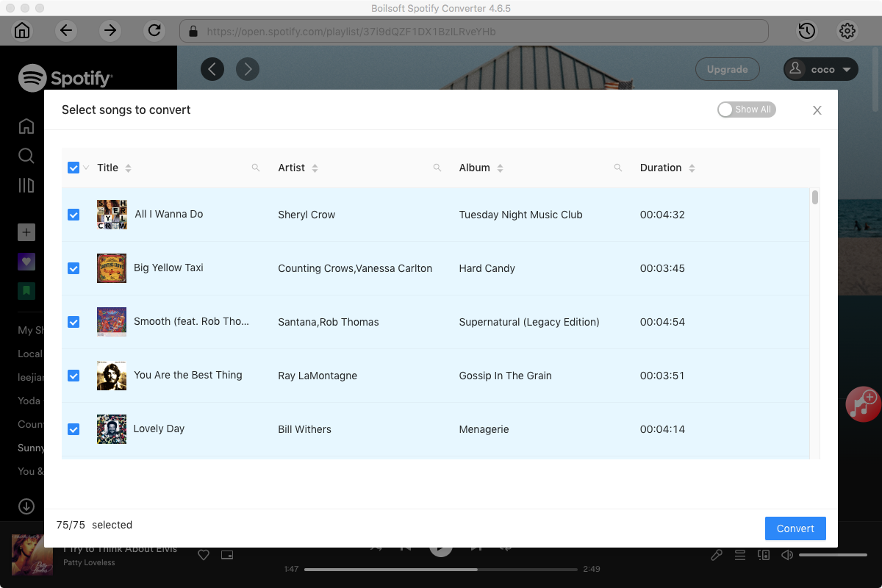Seek in the playback progress bar
Viewport: 882px width, 588px height.
pos(440,570)
